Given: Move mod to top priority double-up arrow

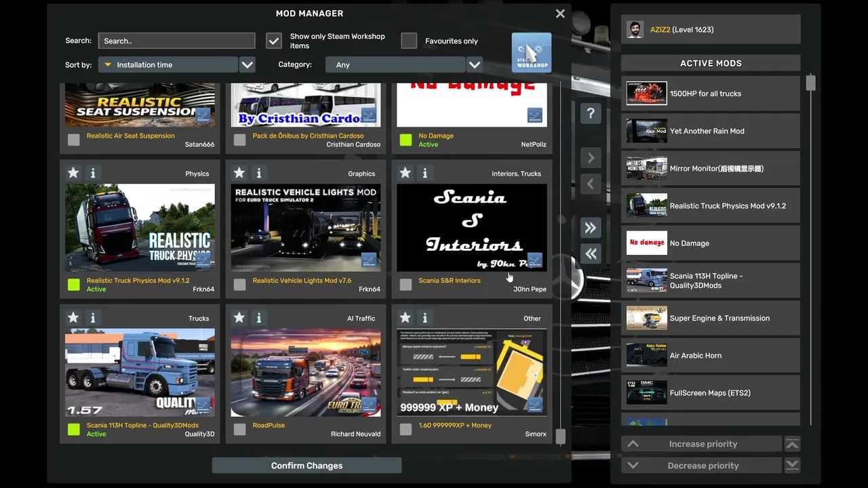Looking at the screenshot, I should coord(792,444).
